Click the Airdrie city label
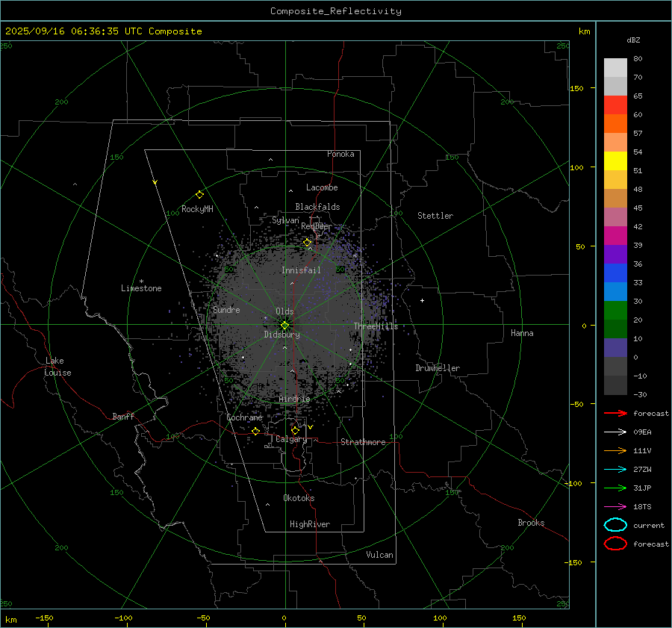 tap(294, 399)
